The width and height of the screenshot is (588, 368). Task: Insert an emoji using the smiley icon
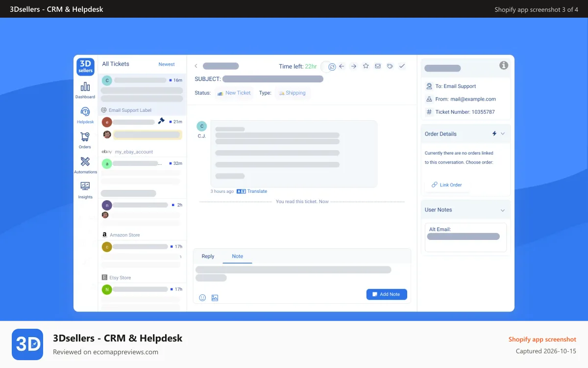[202, 298]
